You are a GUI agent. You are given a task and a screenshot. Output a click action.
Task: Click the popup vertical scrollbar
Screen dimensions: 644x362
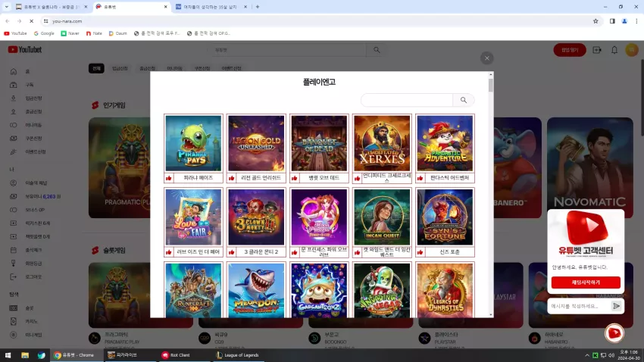(490, 86)
